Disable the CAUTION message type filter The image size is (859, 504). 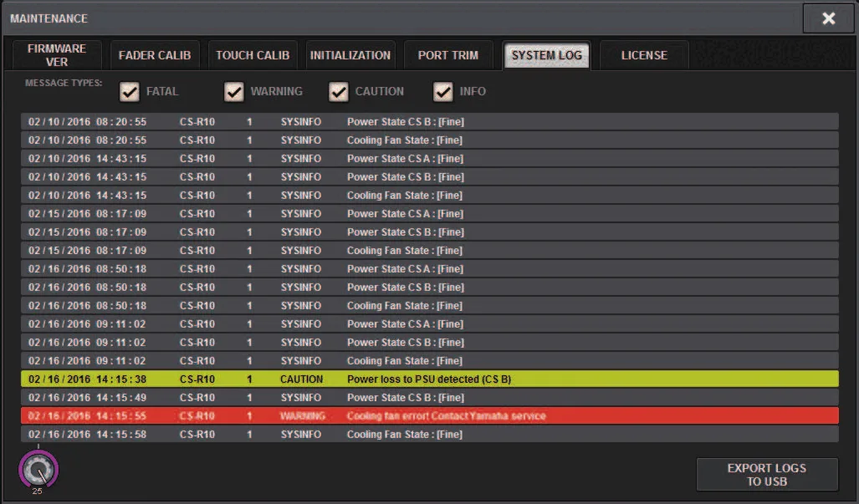(339, 92)
